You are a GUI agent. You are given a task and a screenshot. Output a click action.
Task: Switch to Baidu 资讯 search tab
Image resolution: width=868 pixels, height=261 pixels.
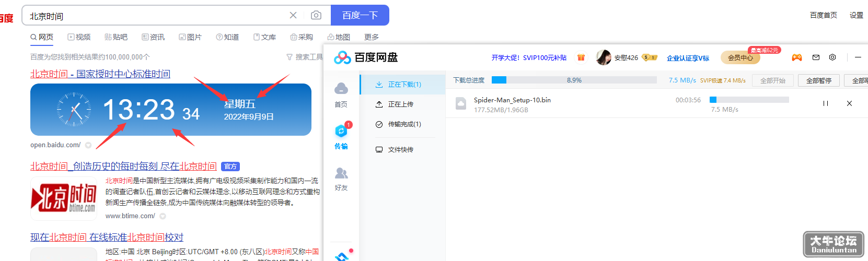(153, 37)
